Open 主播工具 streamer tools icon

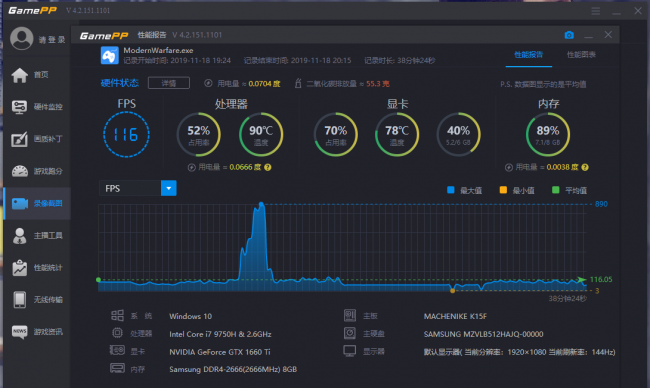coord(19,235)
